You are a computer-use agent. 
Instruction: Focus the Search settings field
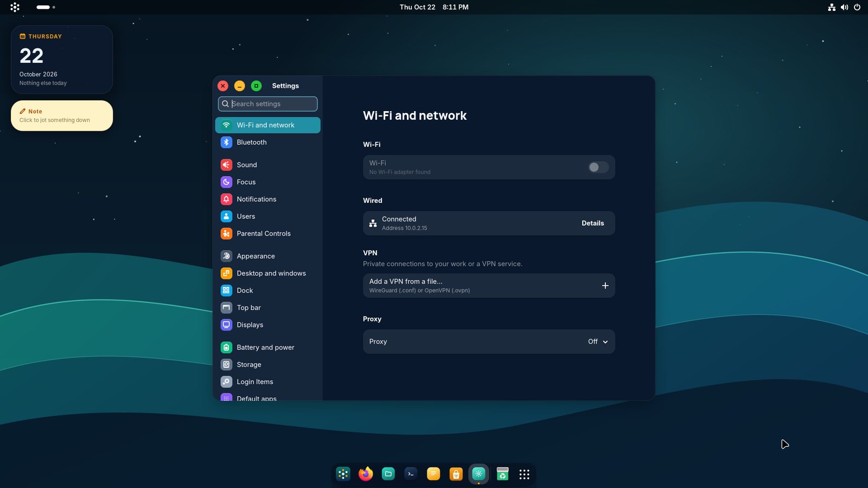point(267,104)
